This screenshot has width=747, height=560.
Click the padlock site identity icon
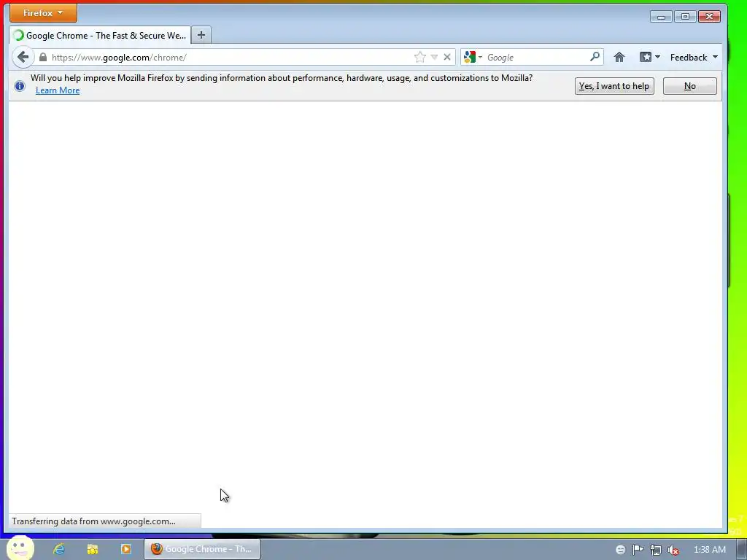click(x=43, y=57)
